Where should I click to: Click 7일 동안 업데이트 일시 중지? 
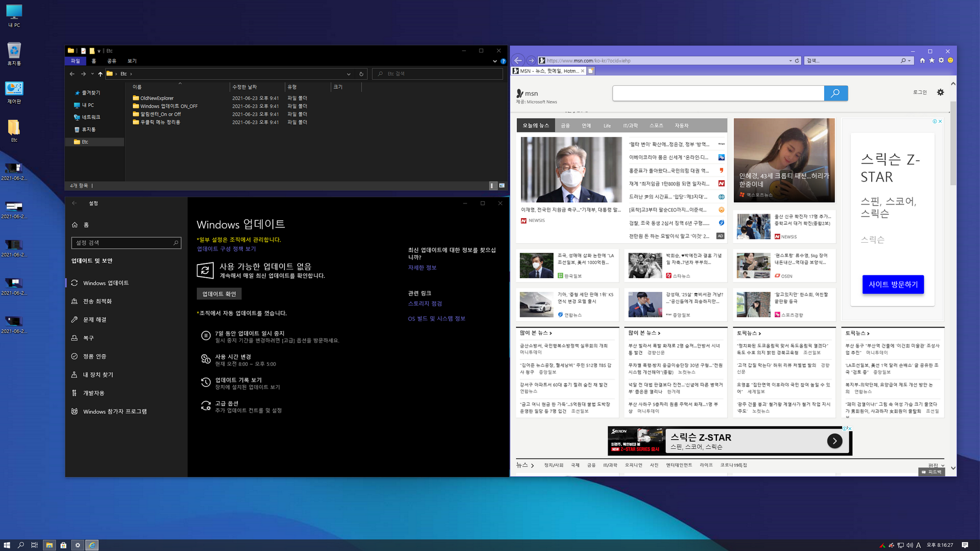270,337
